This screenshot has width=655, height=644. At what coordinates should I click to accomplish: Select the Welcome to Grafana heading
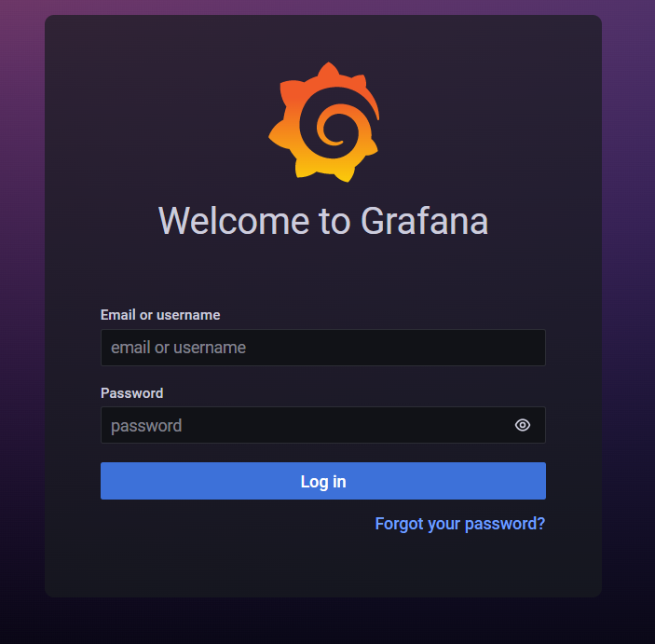pos(323,221)
